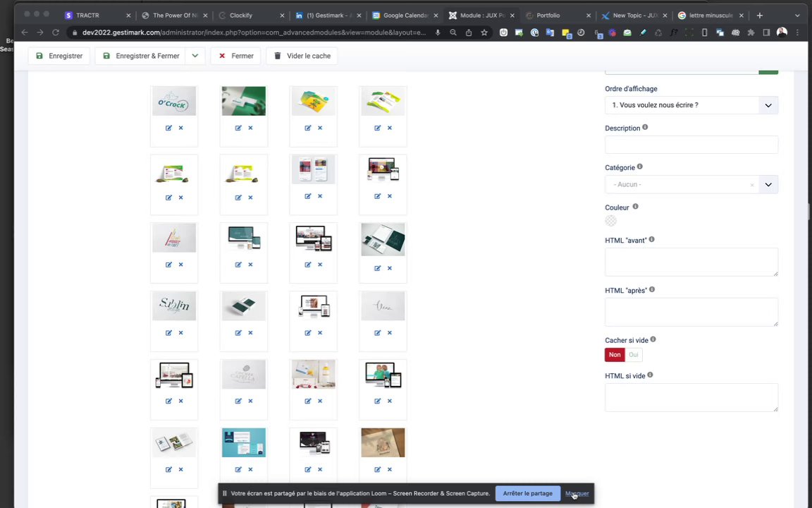Switch to the Portfolio tab
Screen dimensions: 812x508
(558, 16)
